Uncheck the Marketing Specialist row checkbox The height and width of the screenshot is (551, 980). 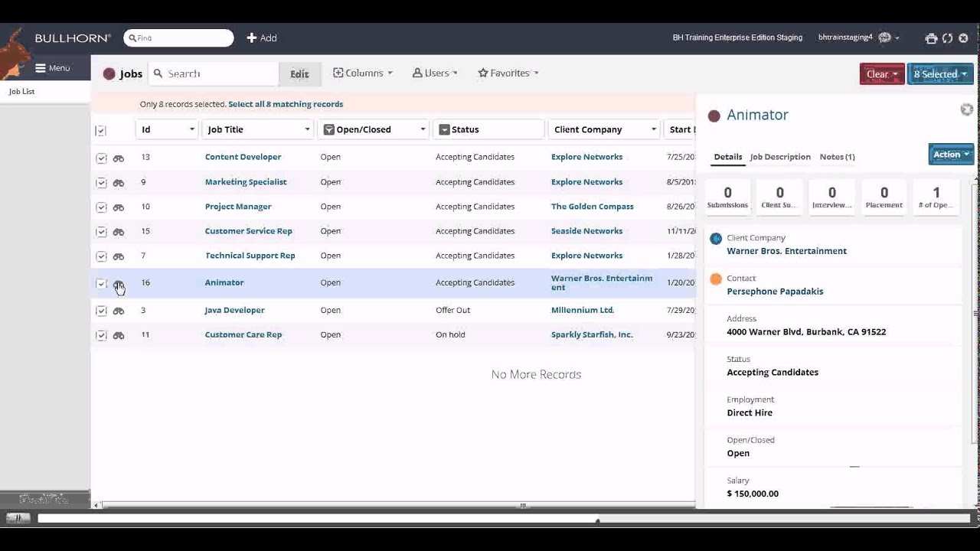click(x=101, y=183)
